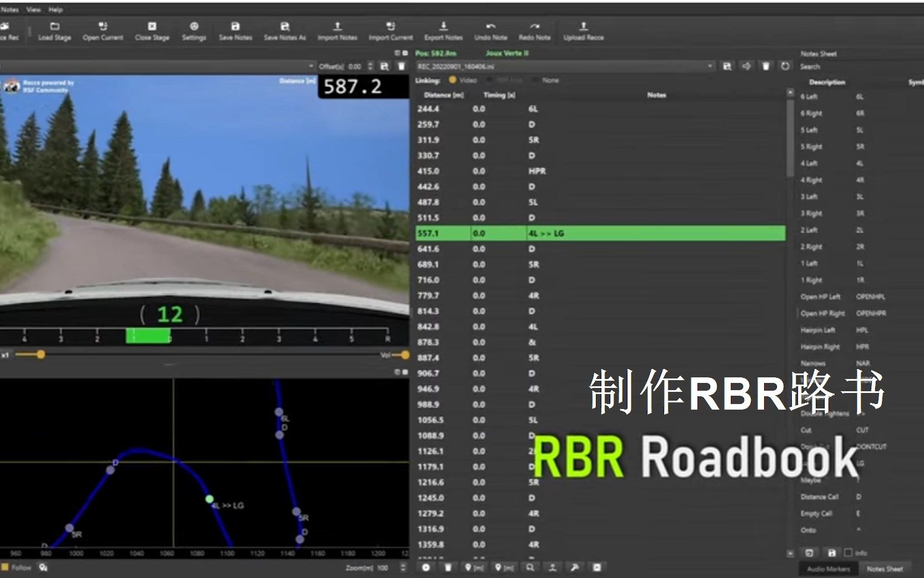Select the note row at distance 1359.8

(x=600, y=545)
